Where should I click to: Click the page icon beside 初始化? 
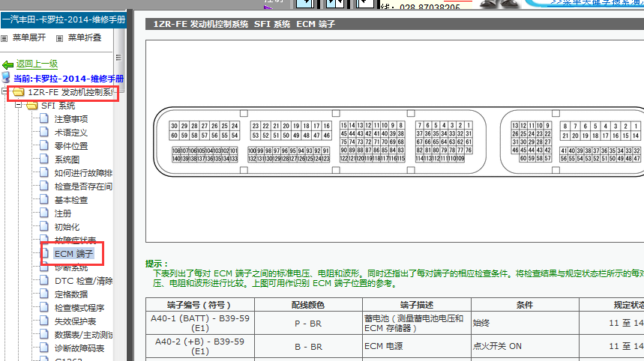pos(44,227)
